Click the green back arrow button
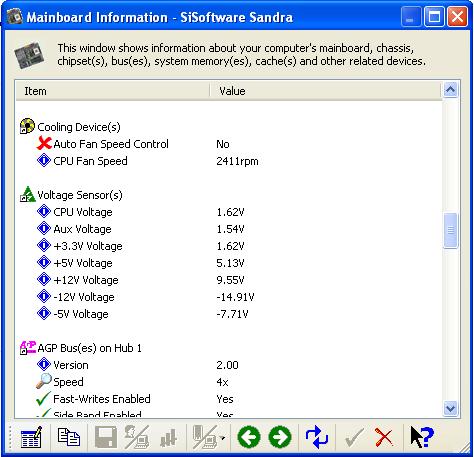474x457 pixels. pyautogui.click(x=249, y=437)
